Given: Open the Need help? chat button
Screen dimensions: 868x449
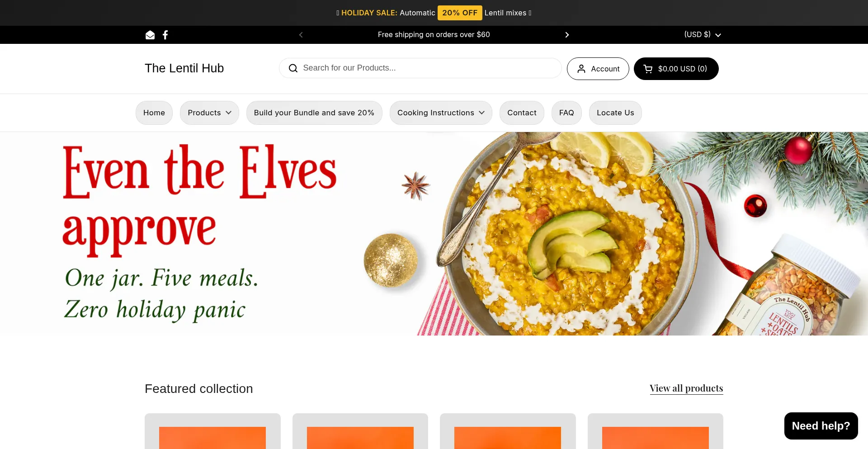Looking at the screenshot, I should pos(821,426).
